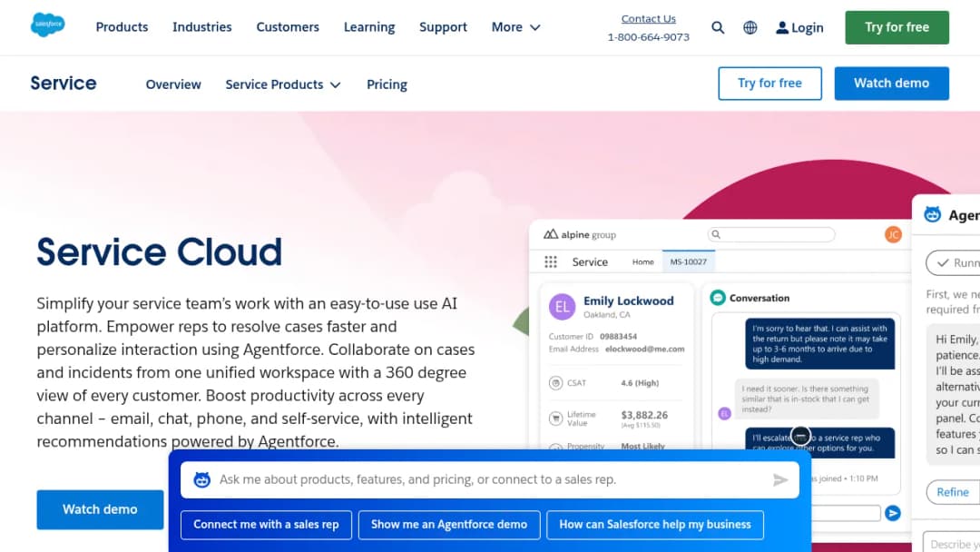Click the Emily Lockwood name
The height and width of the screenshot is (552, 980).
click(x=628, y=301)
